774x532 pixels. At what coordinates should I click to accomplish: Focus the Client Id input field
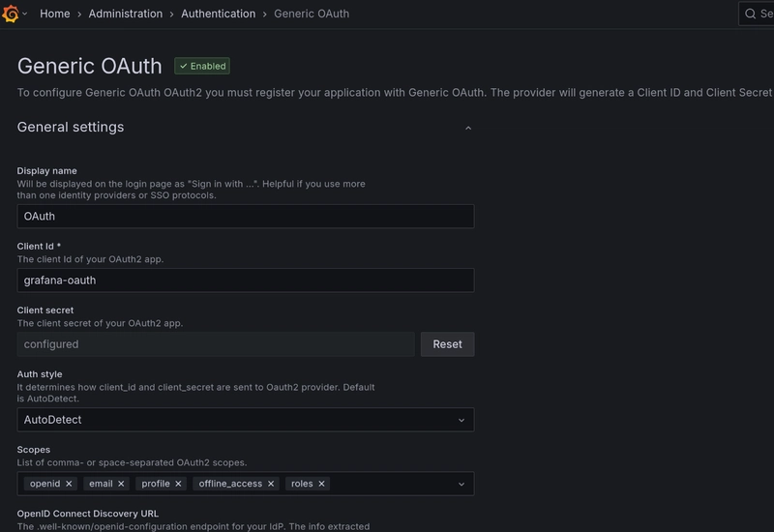tap(246, 281)
